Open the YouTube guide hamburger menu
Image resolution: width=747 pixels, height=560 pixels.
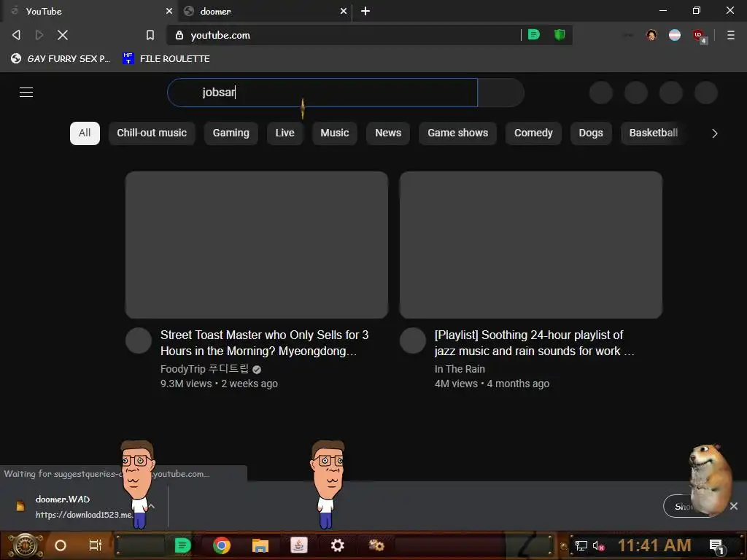click(26, 93)
